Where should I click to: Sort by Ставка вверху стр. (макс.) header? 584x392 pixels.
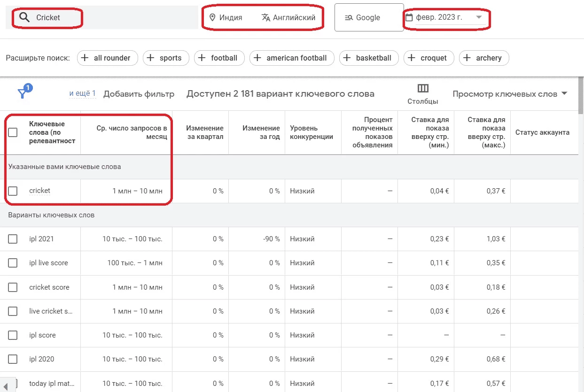486,132
